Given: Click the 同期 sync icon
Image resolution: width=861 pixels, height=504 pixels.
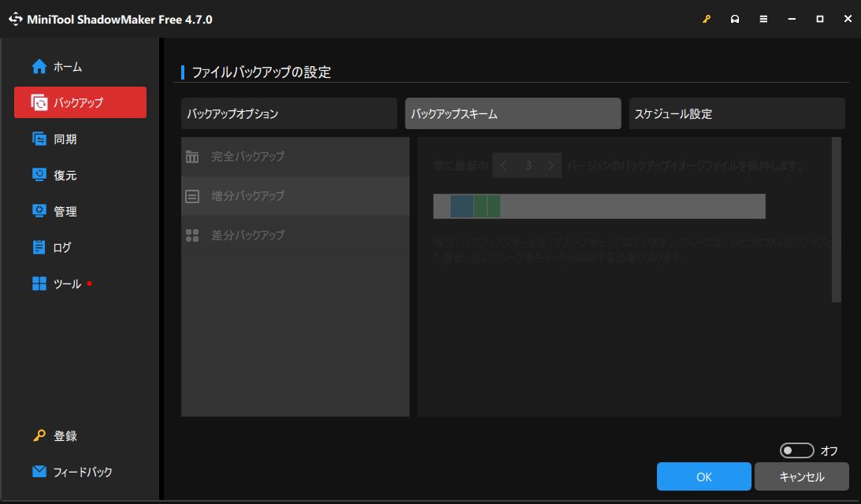Looking at the screenshot, I should [39, 139].
